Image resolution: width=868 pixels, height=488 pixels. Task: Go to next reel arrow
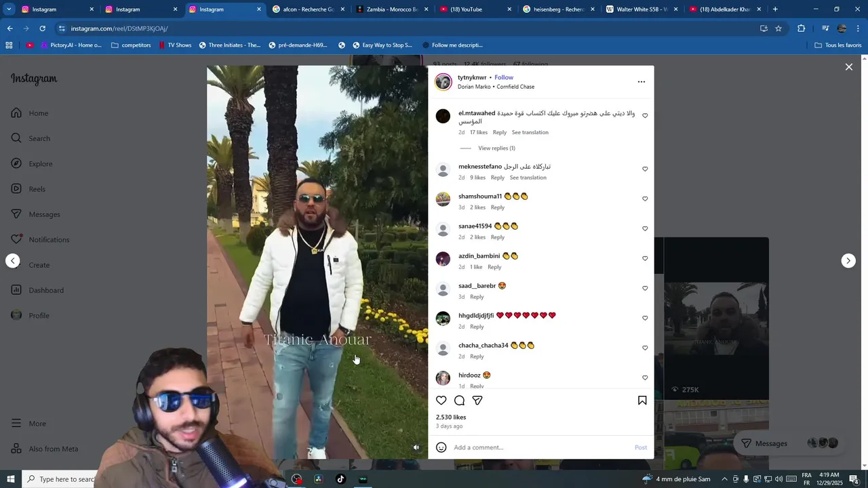(x=848, y=261)
